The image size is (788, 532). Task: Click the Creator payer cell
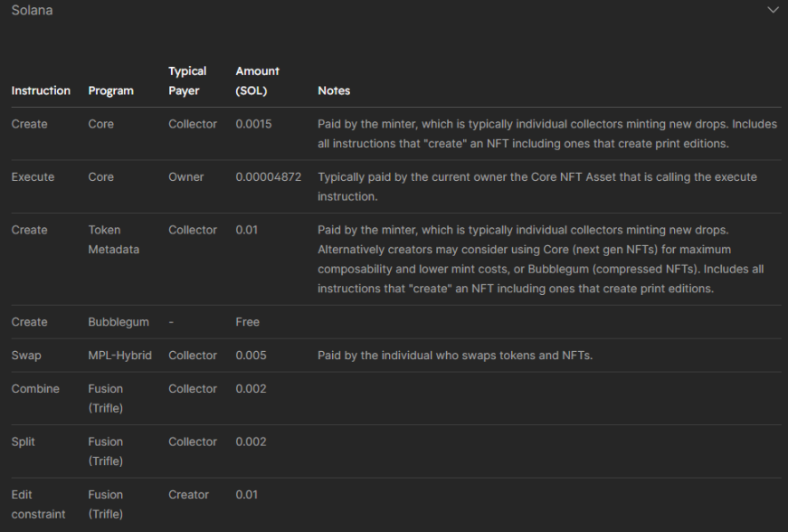click(x=188, y=495)
